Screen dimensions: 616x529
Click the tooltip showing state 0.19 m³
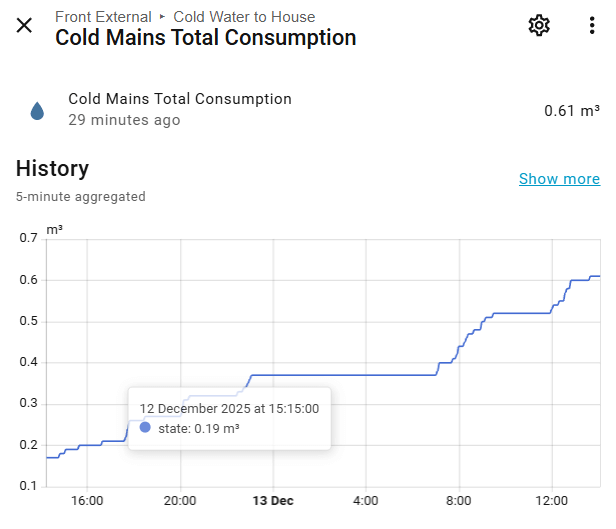tap(229, 418)
